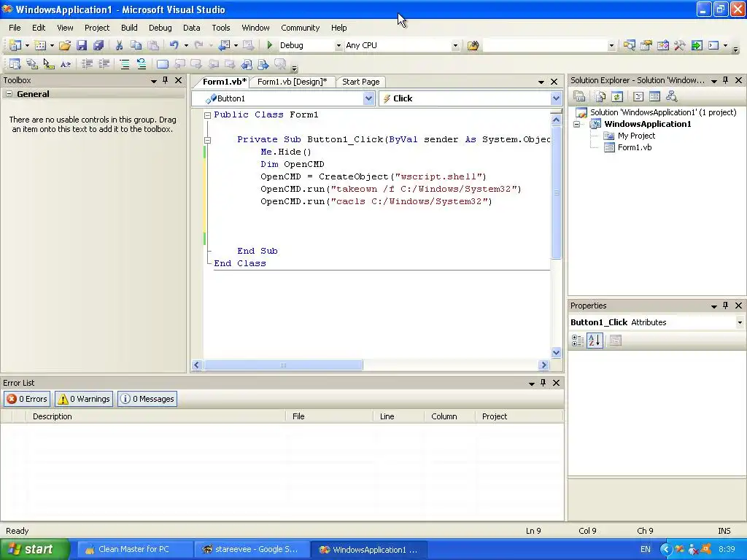Click the Properties icon in Solution Explorer
The height and width of the screenshot is (560, 747).
pos(579,97)
